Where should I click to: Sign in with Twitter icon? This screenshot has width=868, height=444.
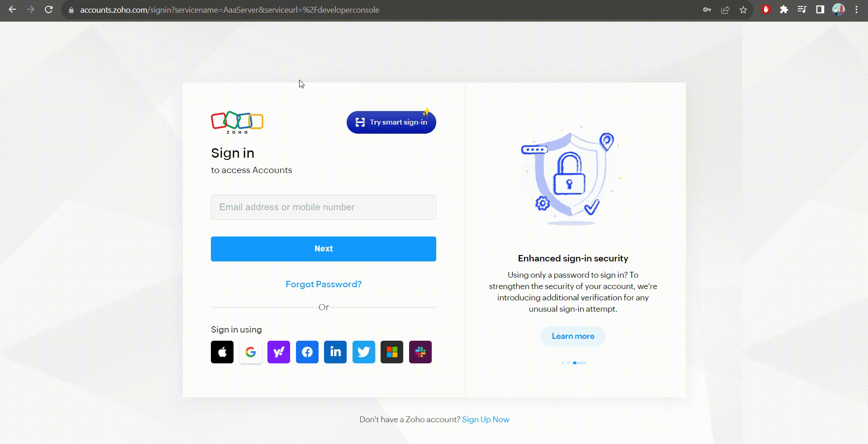(x=364, y=352)
